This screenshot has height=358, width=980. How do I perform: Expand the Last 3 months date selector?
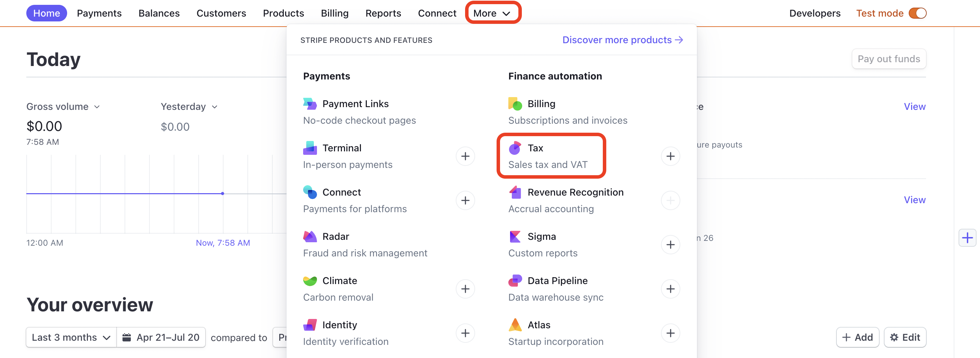click(70, 337)
